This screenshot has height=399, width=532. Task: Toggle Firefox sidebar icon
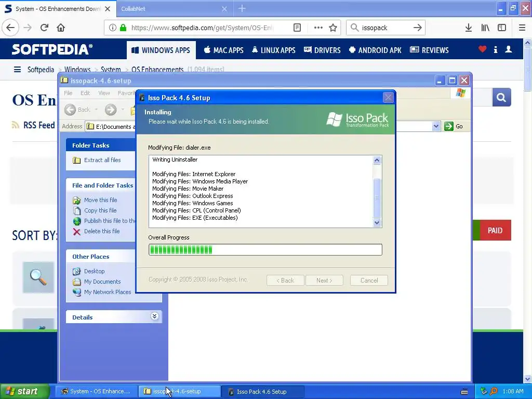(x=502, y=28)
